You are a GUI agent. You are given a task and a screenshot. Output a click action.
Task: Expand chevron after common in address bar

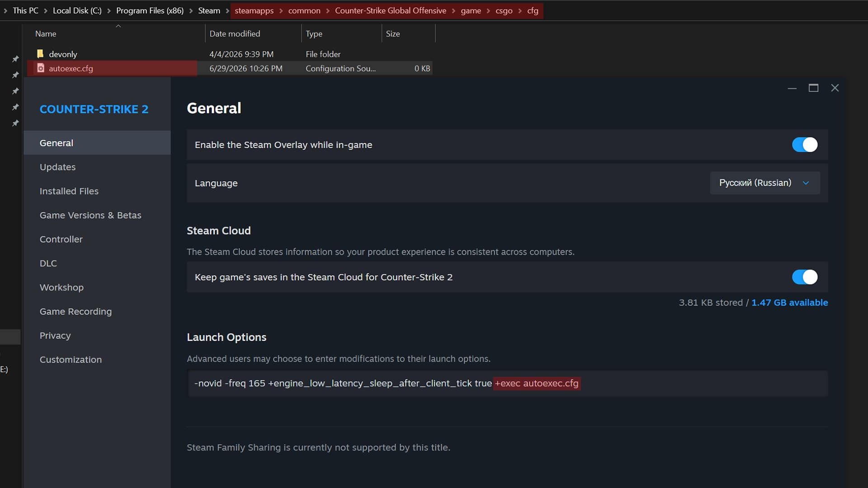tap(328, 11)
